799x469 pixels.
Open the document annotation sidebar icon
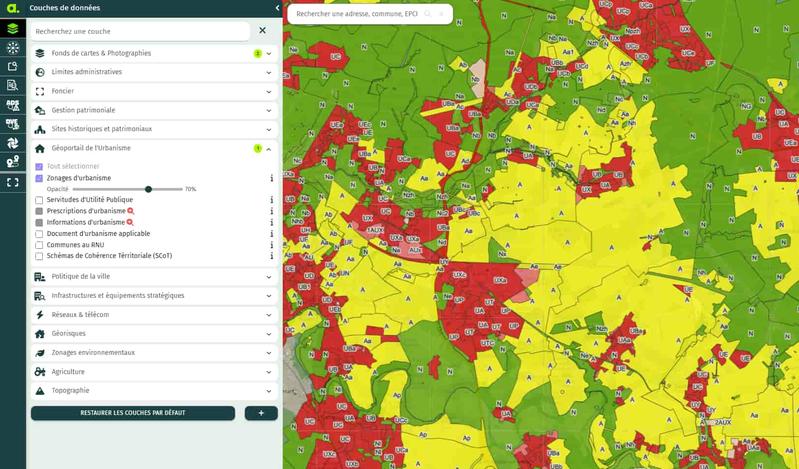13,66
